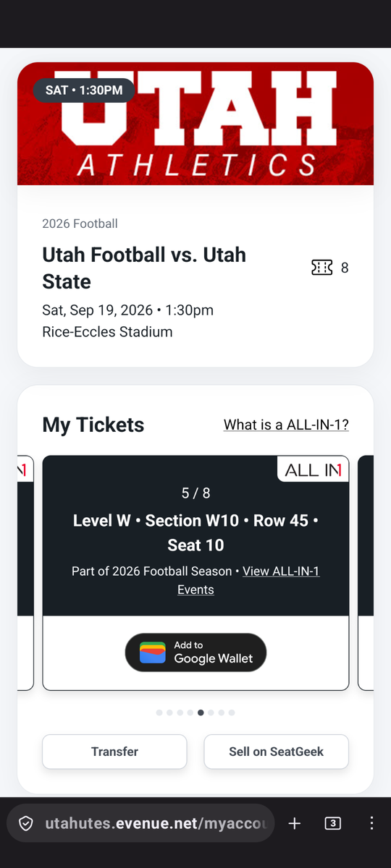391x868 pixels.
Task: Tap the Utah Athletics banner image
Action: click(x=195, y=124)
